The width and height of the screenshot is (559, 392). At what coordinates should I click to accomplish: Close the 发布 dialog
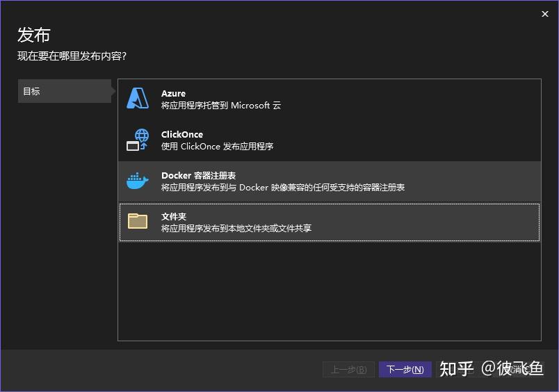[x=544, y=14]
